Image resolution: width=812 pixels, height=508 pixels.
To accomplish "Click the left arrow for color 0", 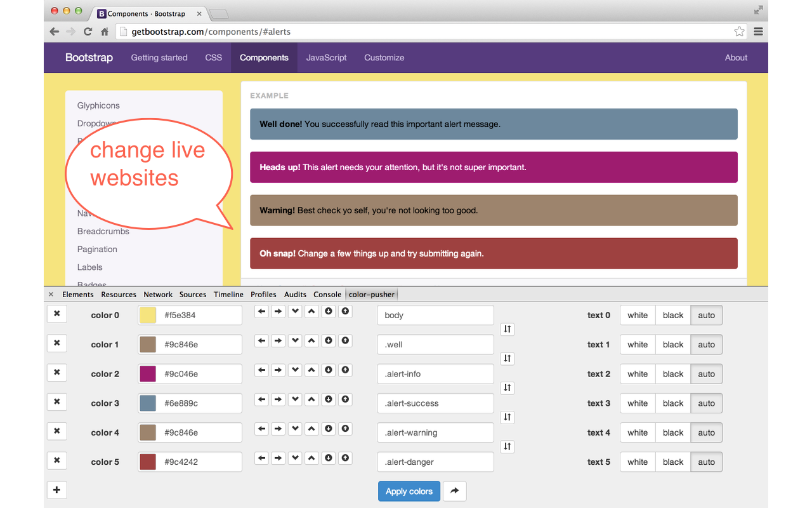I will click(x=261, y=311).
